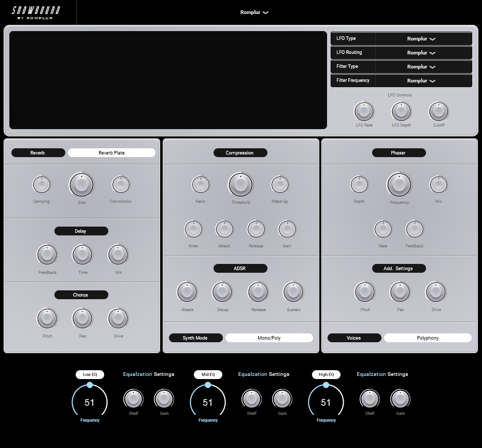Screen dimensions: 482x448
Task: Click the compression Release knob
Action: (x=256, y=229)
